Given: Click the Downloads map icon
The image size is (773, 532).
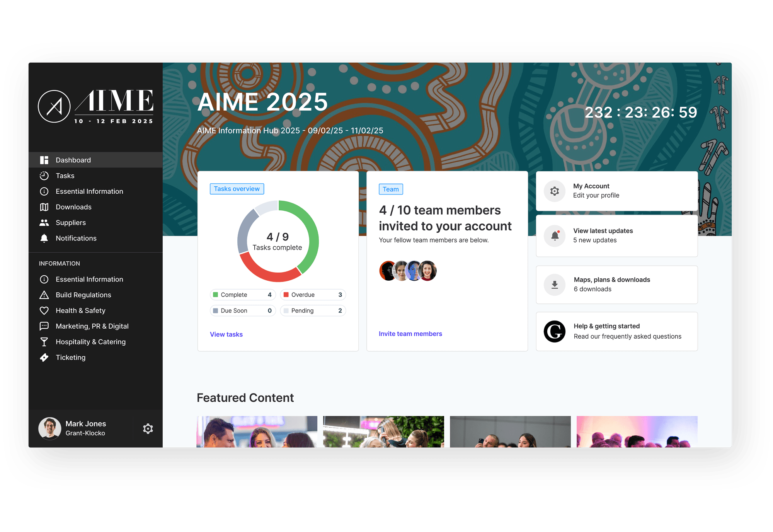Looking at the screenshot, I should point(44,207).
